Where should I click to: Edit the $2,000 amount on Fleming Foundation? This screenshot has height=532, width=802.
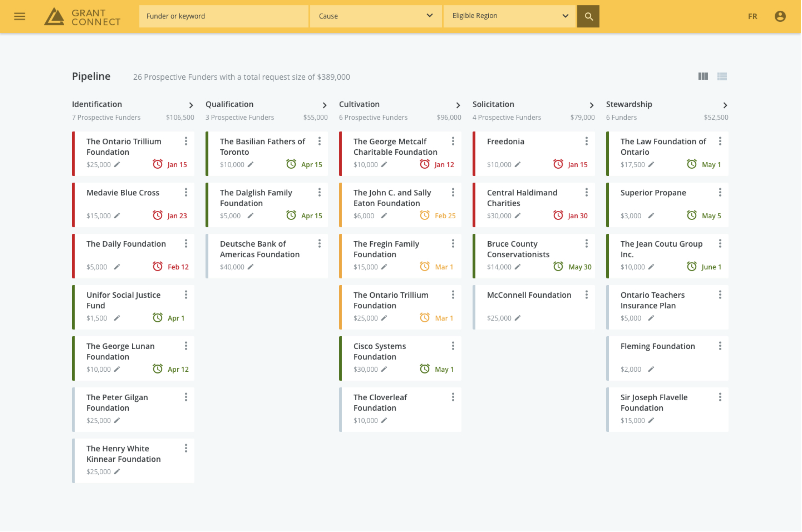(x=651, y=369)
